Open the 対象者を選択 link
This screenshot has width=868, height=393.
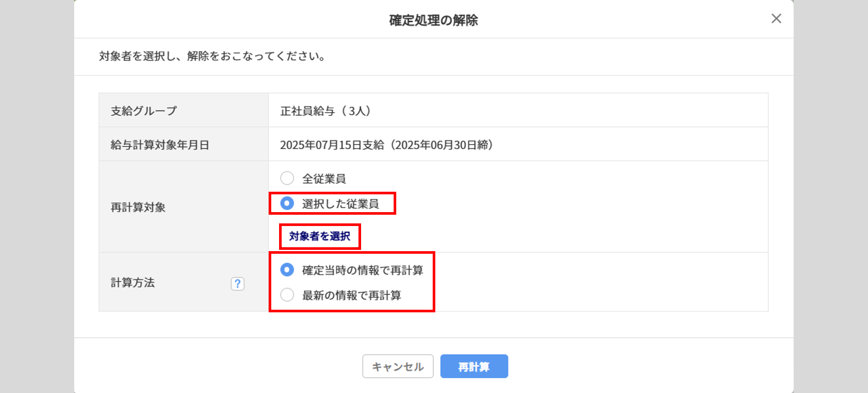click(x=320, y=236)
